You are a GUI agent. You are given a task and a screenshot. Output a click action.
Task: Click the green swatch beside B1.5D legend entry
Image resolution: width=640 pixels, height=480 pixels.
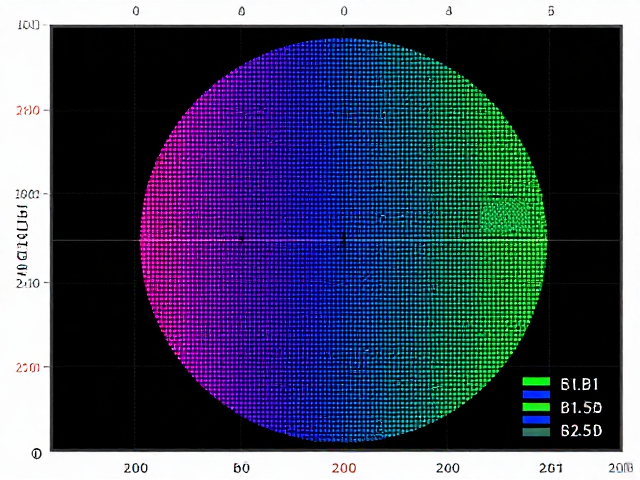click(536, 407)
